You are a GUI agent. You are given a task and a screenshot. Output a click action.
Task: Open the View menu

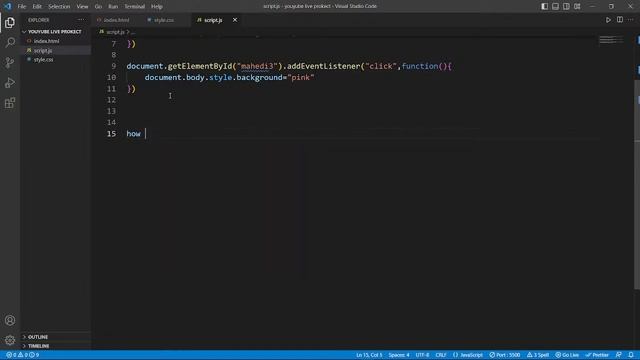click(82, 7)
